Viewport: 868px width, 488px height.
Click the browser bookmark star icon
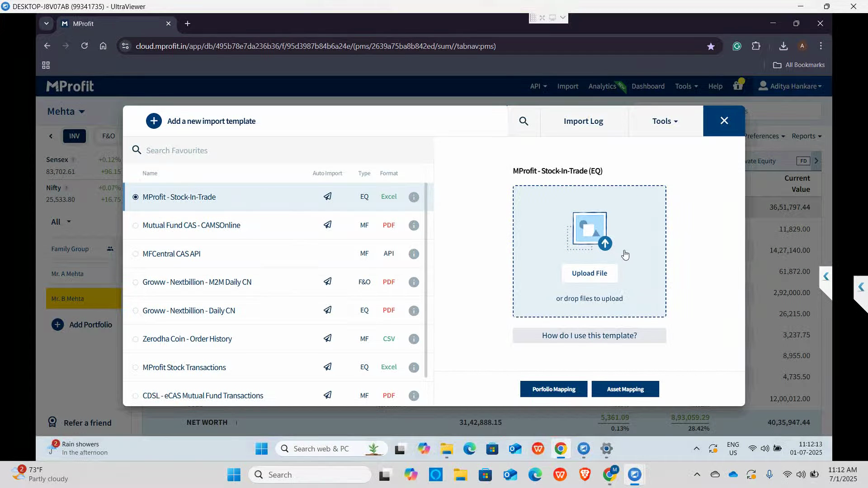(711, 46)
